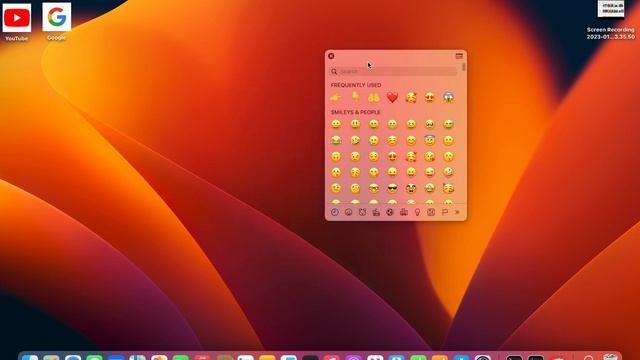Jump to Symbols category icon
Image resolution: width=640 pixels, height=360 pixels.
click(x=431, y=212)
